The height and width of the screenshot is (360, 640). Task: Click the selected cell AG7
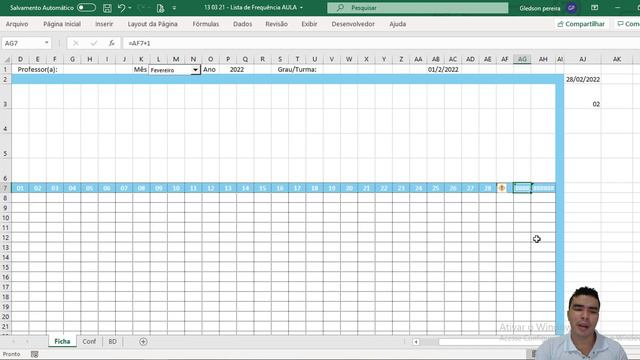[x=522, y=188]
